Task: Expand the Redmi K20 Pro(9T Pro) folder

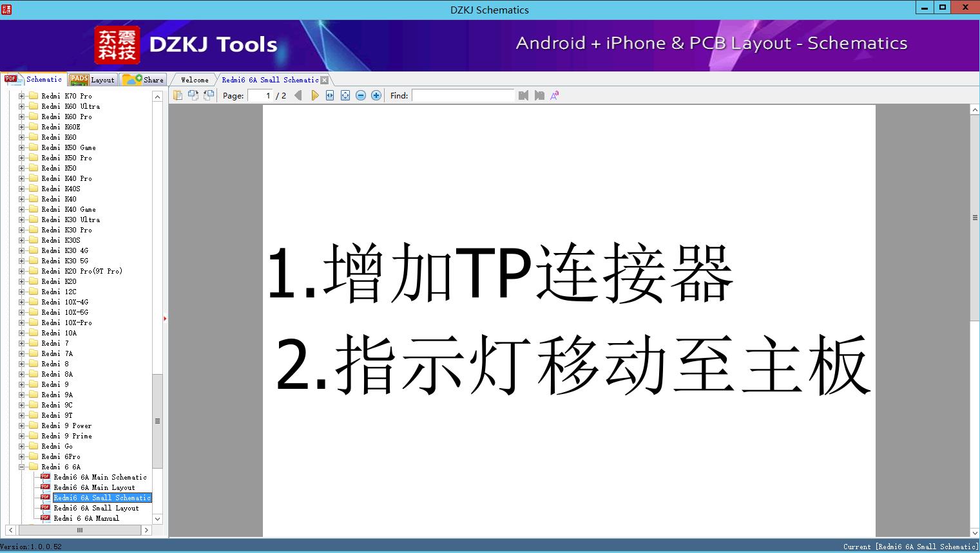Action: 21,271
